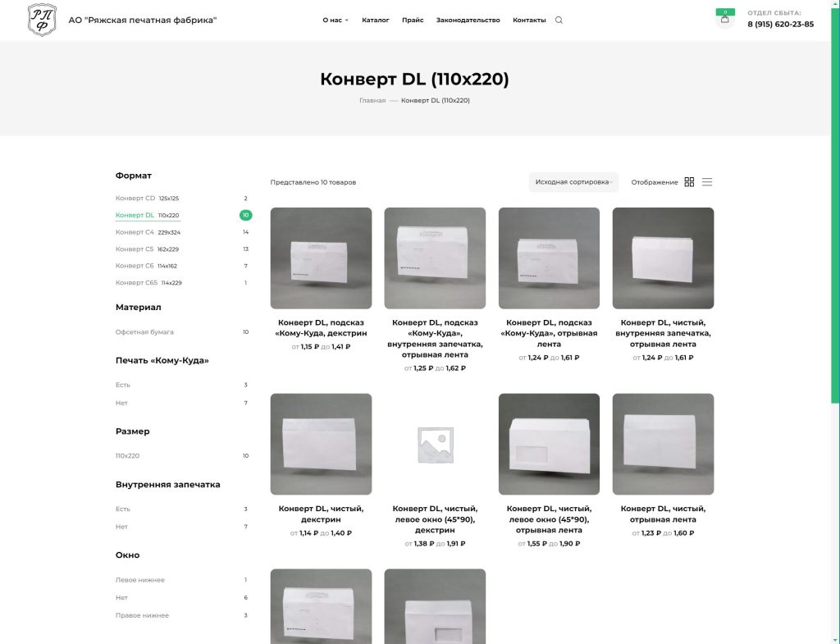Image resolution: width=840 pixels, height=644 pixels.
Task: Select «Нет» under Окно filter
Action: [121, 597]
